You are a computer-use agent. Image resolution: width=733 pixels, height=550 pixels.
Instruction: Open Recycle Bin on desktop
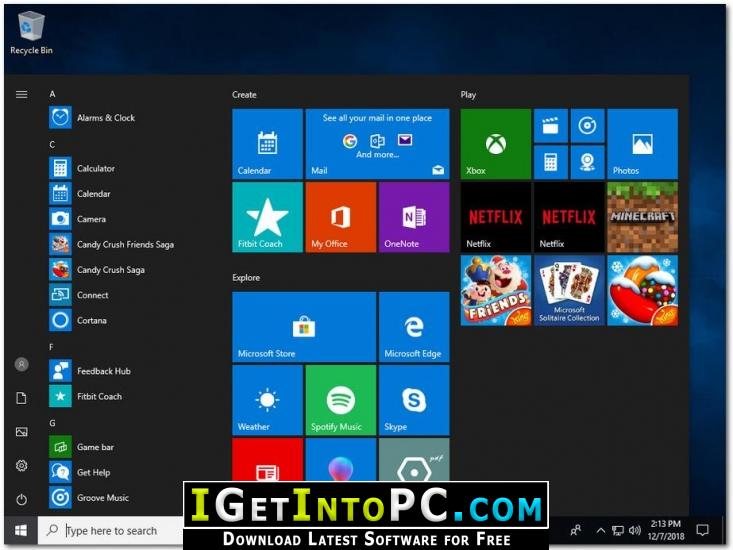31,33
